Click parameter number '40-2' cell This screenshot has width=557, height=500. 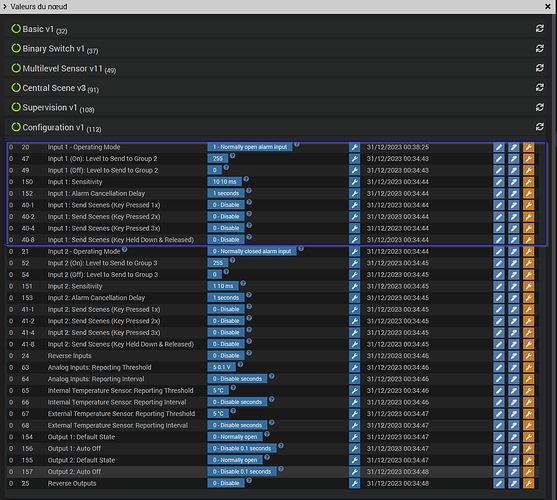[28, 217]
